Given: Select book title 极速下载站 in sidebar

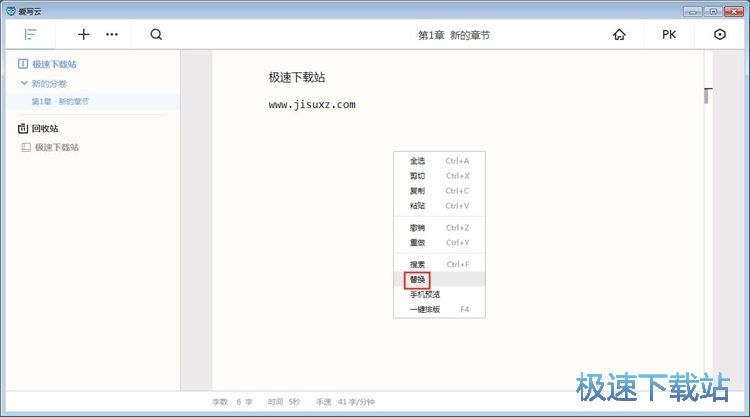Looking at the screenshot, I should pyautogui.click(x=55, y=64).
